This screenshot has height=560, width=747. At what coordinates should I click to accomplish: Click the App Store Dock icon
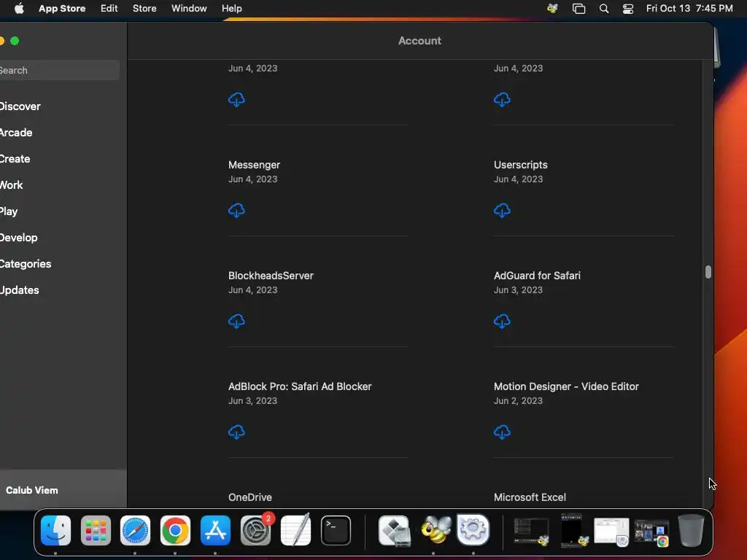[x=215, y=530]
